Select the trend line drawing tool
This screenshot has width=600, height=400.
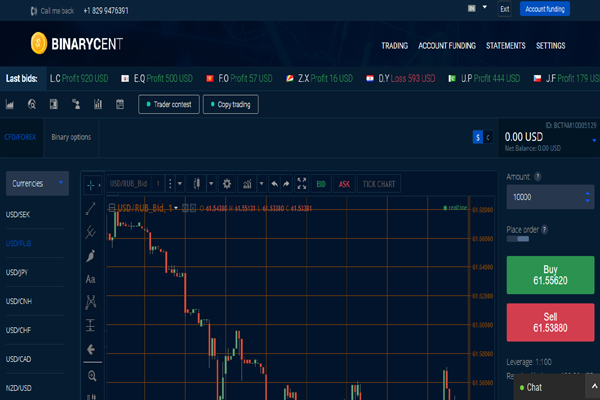[91, 209]
